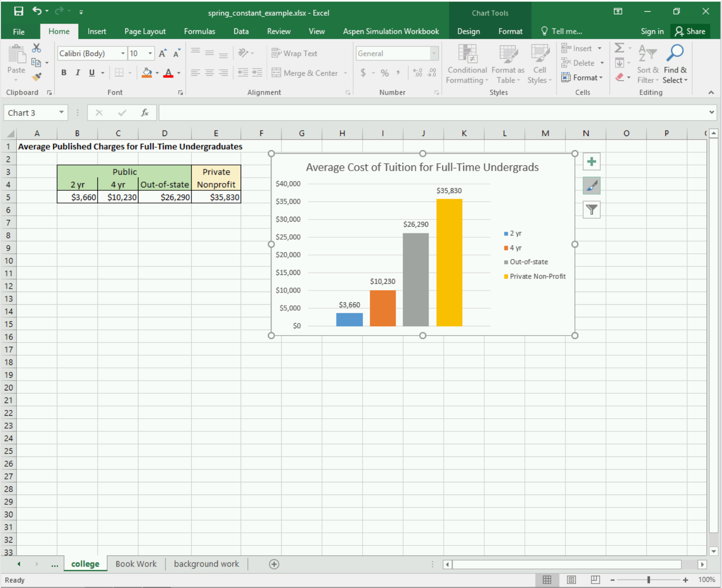Increase indent in the Alignment group
The width and height of the screenshot is (722, 588).
point(257,73)
